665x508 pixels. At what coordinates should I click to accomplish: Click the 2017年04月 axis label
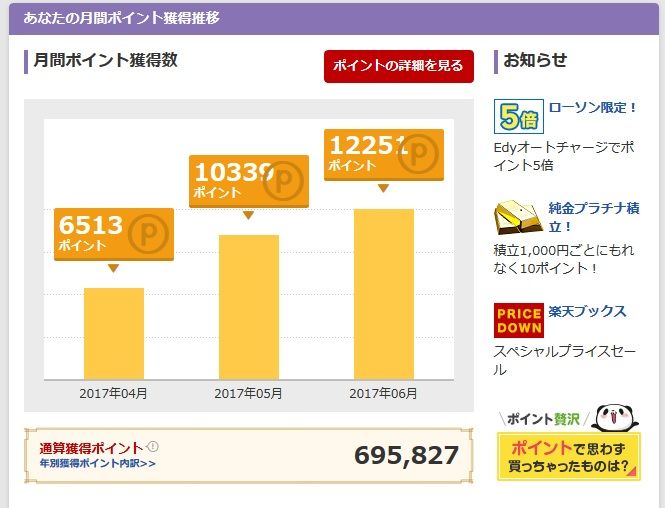(113, 394)
